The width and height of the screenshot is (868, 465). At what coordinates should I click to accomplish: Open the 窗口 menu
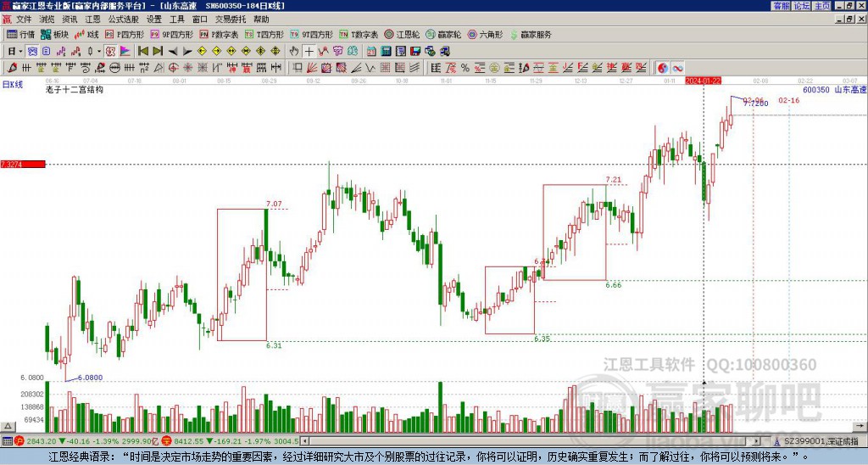point(200,20)
